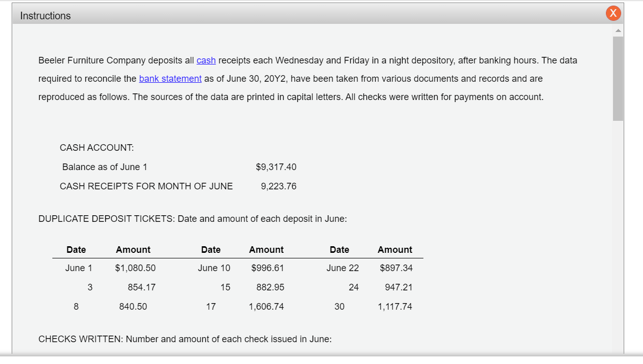
Task: Click the last Amount column header
Action: point(395,250)
